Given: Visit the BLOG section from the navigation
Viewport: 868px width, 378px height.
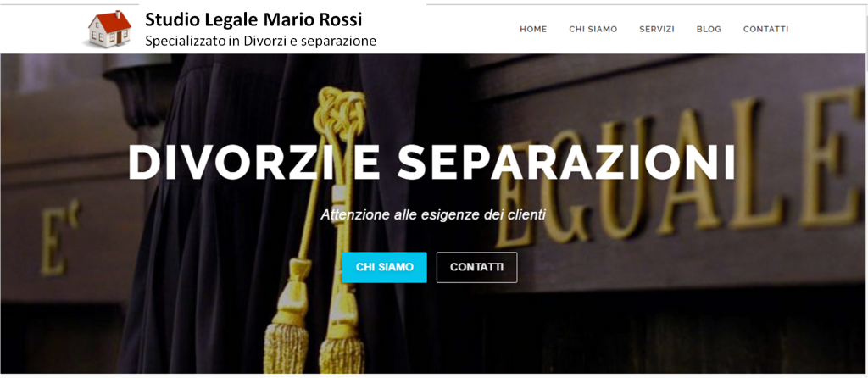Looking at the screenshot, I should pos(709,30).
